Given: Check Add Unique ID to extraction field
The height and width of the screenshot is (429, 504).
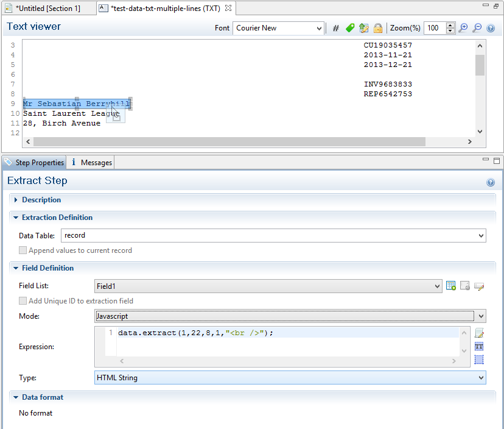Looking at the screenshot, I should (x=23, y=301).
